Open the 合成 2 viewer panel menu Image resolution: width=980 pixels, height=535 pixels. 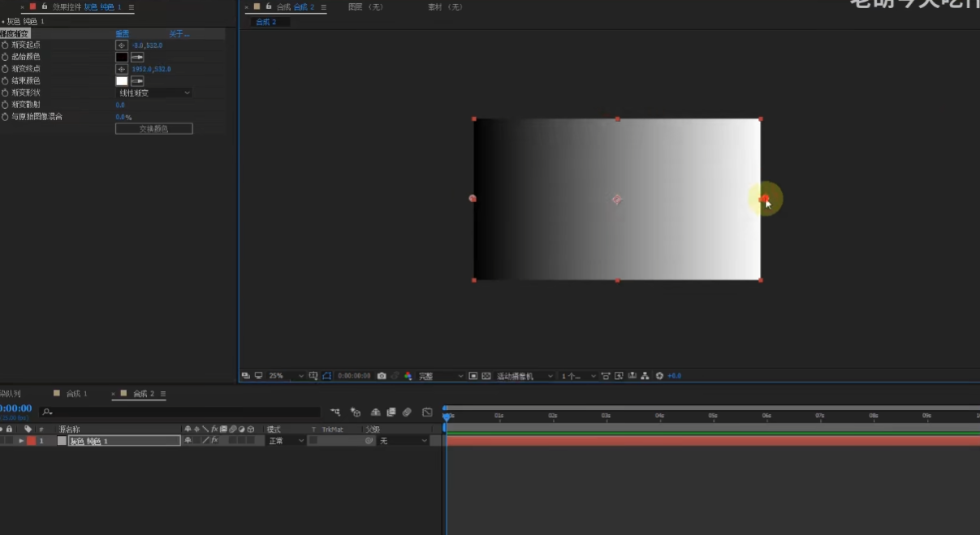(322, 7)
